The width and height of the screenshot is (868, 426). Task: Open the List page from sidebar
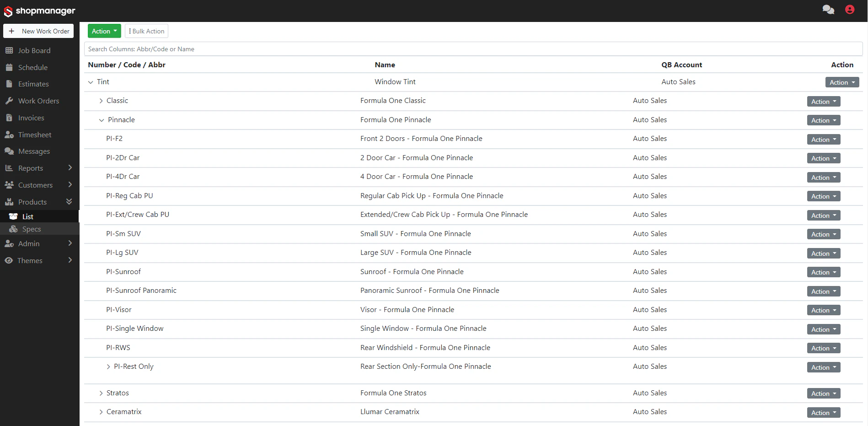coord(27,216)
